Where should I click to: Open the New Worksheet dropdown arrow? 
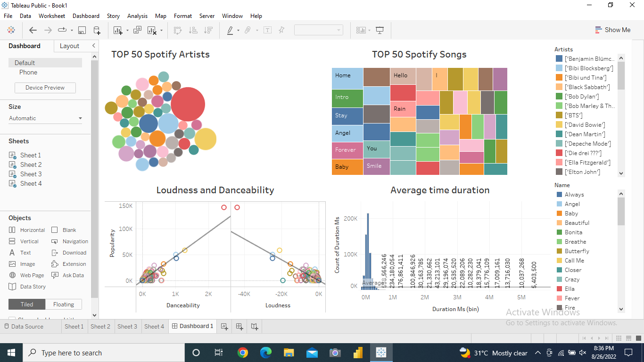(x=127, y=30)
